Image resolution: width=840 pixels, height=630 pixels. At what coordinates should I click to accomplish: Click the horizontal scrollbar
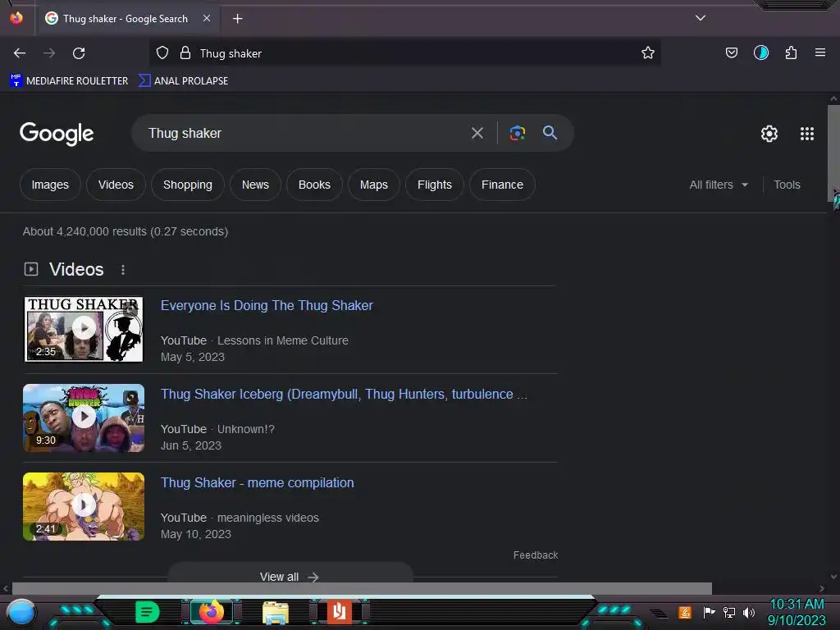click(x=362, y=588)
